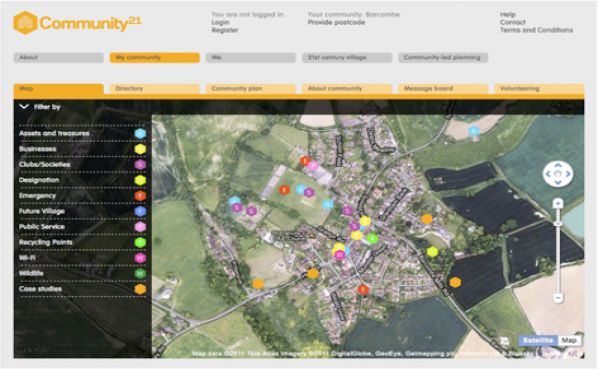Click the Wildlife green hexagon icon

tap(140, 273)
